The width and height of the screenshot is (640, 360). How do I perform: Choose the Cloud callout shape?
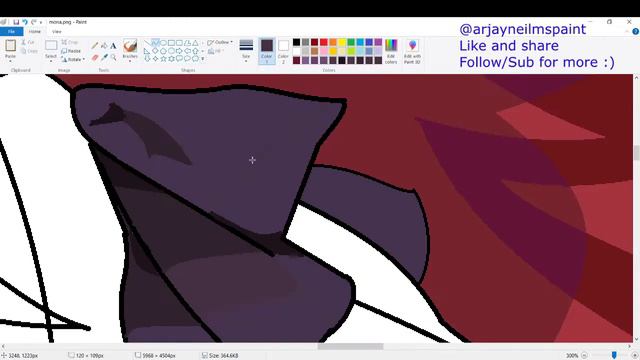coord(196,59)
